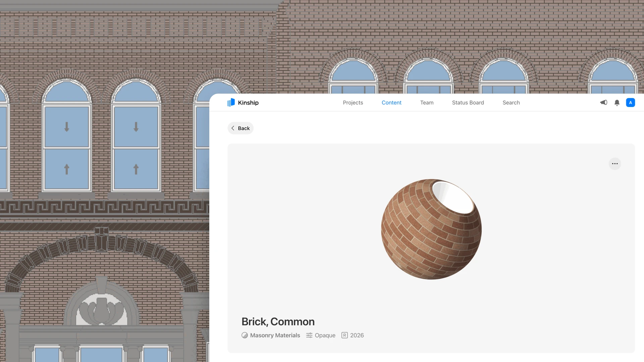Image resolution: width=644 pixels, height=362 pixels.
Task: Click the Kinship brand name
Action: (248, 103)
